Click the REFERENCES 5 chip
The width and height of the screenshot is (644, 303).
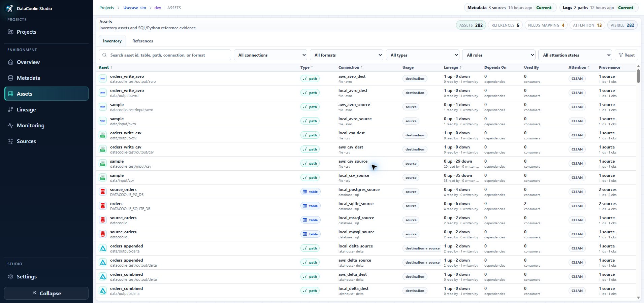pos(505,25)
